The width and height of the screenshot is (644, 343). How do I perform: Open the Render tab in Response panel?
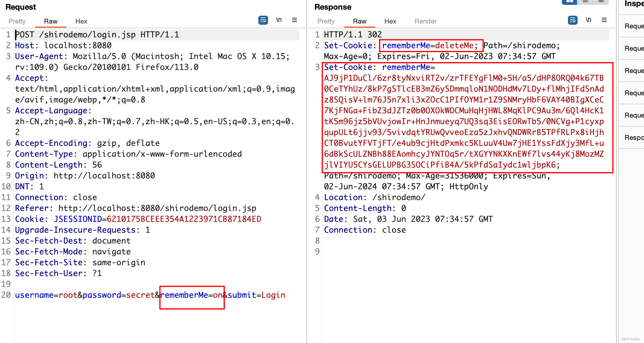click(x=426, y=21)
